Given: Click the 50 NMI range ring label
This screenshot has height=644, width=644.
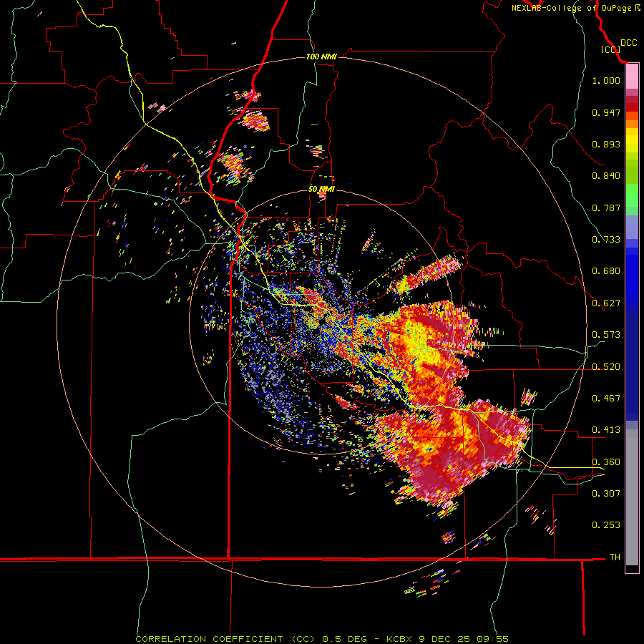Looking at the screenshot, I should click(x=321, y=190).
